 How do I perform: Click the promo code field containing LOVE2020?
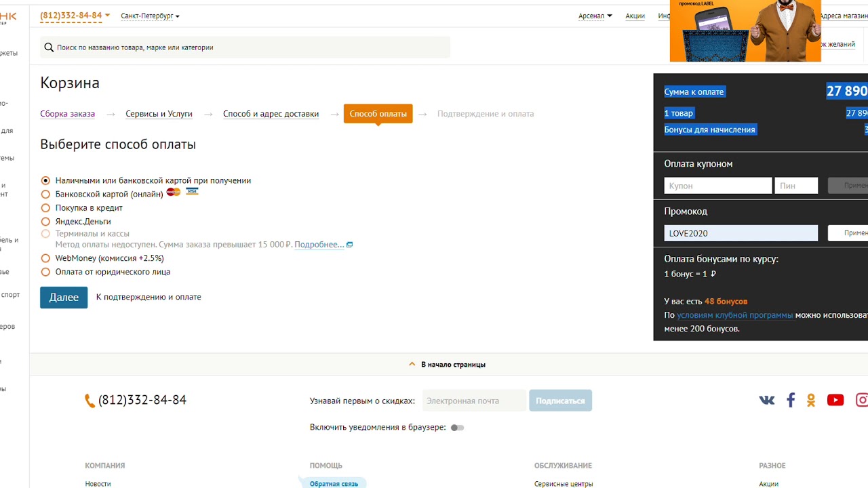[x=741, y=233]
